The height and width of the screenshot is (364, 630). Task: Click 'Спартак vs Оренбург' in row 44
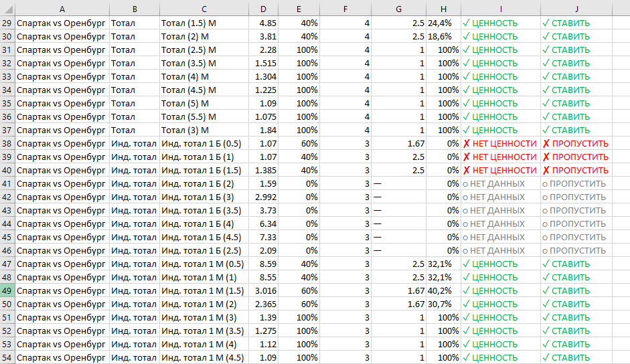pyautogui.click(x=61, y=223)
